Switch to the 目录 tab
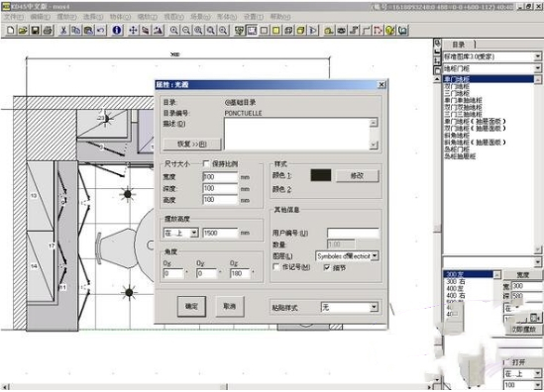The width and height of the screenshot is (544, 392). pos(459,45)
